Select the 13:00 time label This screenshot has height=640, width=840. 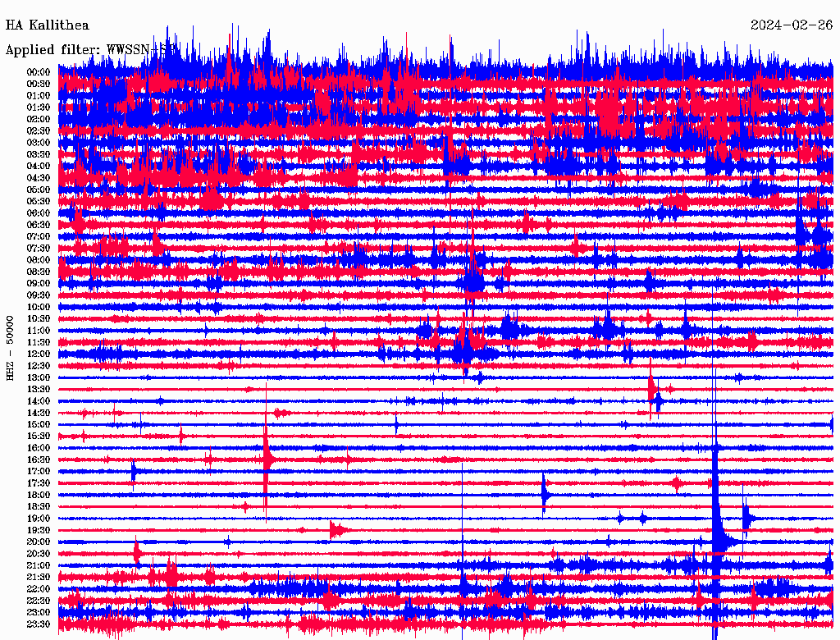coord(39,377)
